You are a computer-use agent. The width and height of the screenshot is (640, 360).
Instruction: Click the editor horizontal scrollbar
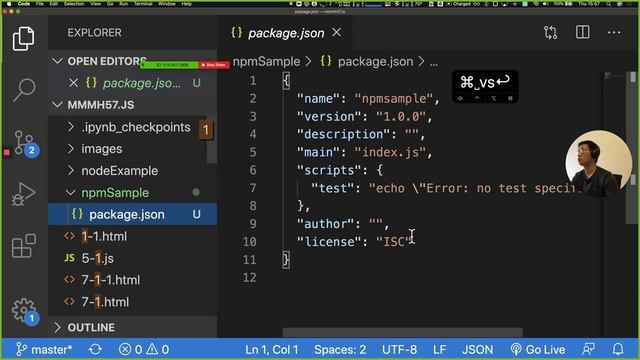(402, 332)
